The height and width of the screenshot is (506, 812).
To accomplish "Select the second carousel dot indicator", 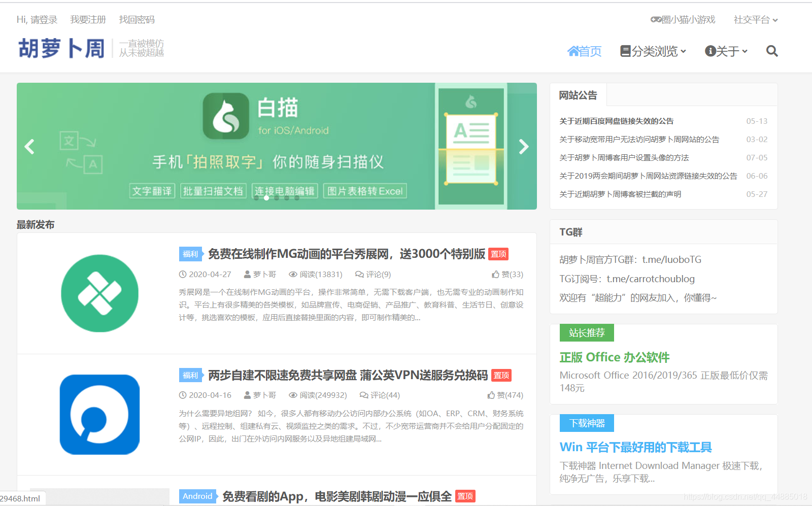I will (x=266, y=198).
